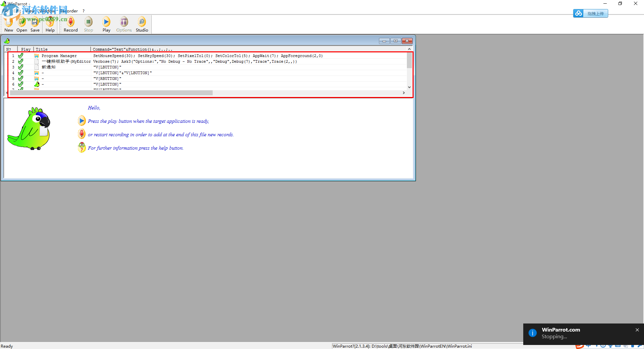
Task: Click the Verbose(7) command in row 2
Action: (106, 61)
